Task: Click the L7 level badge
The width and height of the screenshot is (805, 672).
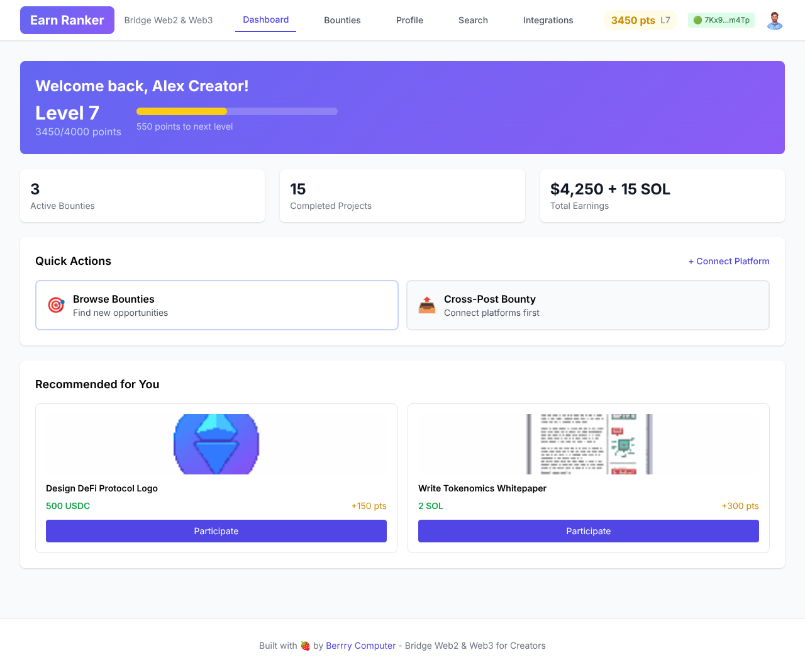Action: pos(666,20)
